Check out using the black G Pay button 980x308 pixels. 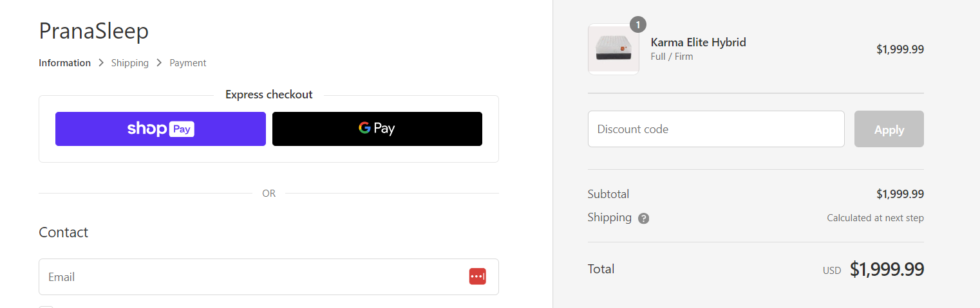tap(377, 129)
